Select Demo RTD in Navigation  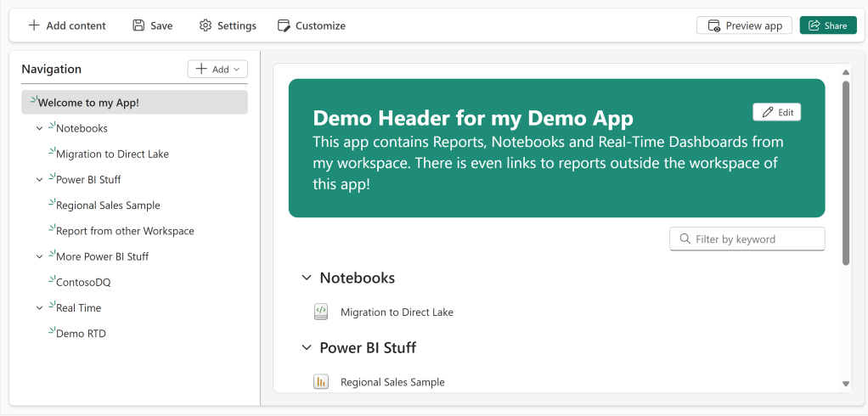tap(81, 334)
